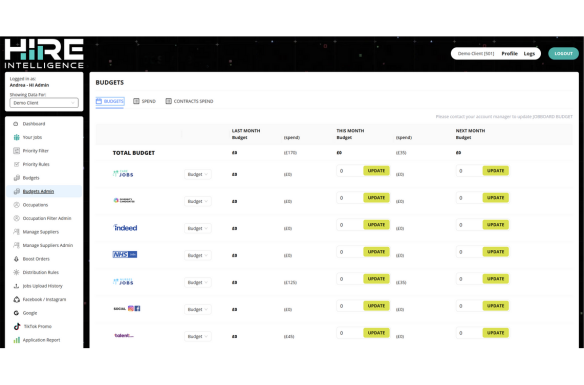Open Budgets Admin link in sidebar
584x385 pixels.
pos(38,191)
